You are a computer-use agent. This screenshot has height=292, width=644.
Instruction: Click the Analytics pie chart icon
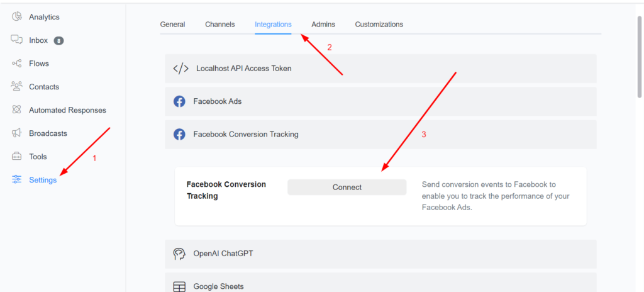click(x=17, y=17)
